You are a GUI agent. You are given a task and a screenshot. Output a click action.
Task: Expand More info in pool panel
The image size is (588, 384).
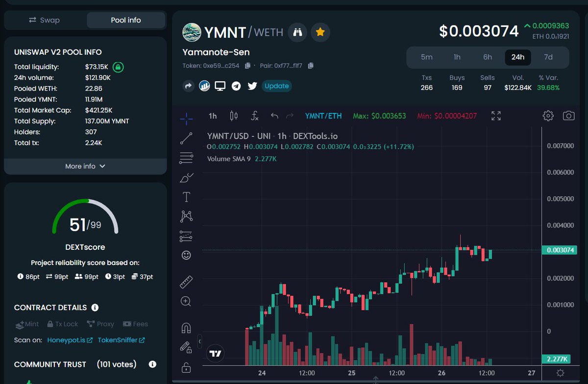(x=85, y=166)
